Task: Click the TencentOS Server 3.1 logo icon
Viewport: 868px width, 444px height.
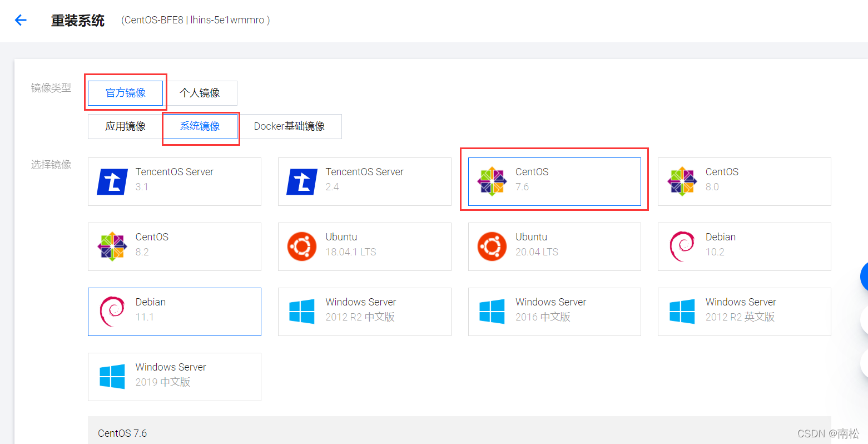Action: coord(112,182)
